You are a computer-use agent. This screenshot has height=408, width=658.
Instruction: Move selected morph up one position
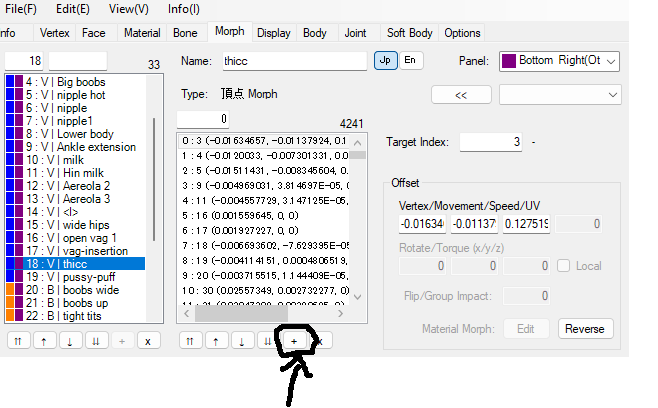click(x=44, y=341)
